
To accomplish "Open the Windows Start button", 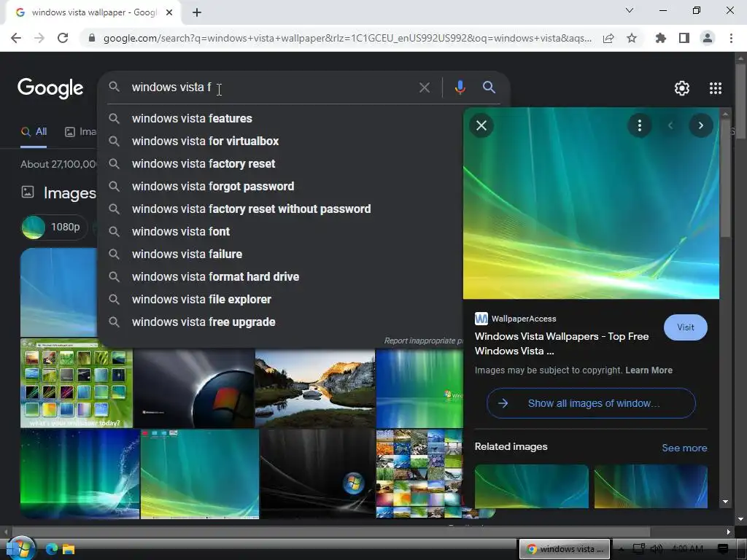I will (21, 548).
